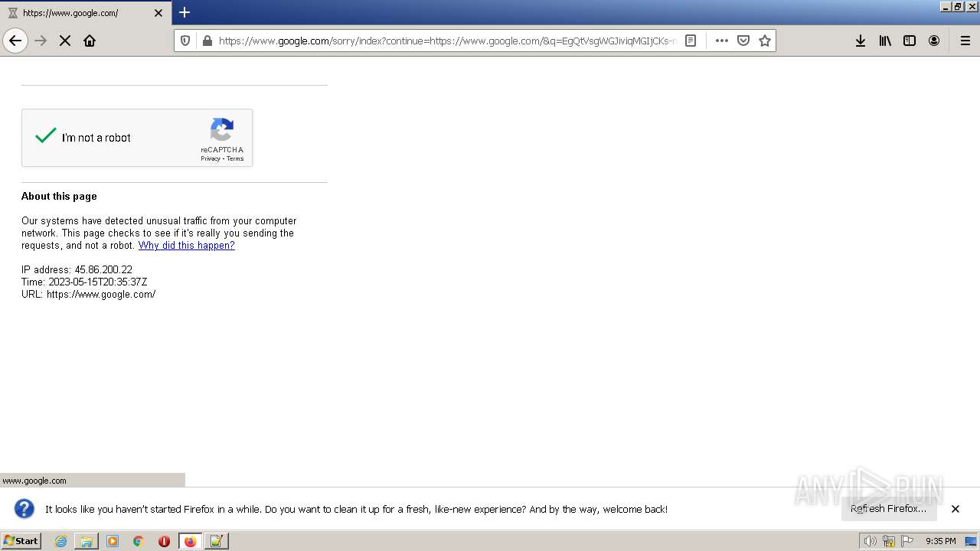This screenshot has height=551, width=980.
Task: Go back one page in Firefox
Action: [x=15, y=41]
